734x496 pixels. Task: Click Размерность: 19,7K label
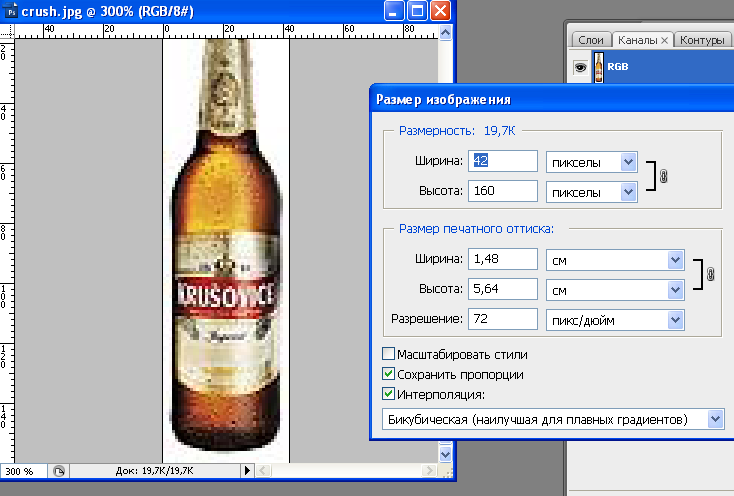457,131
